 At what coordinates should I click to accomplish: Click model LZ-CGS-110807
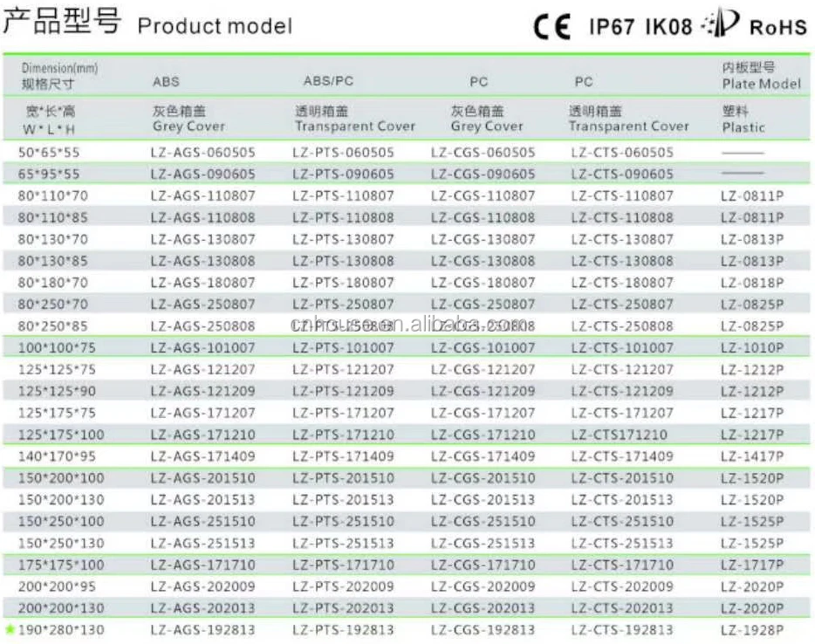click(x=483, y=195)
